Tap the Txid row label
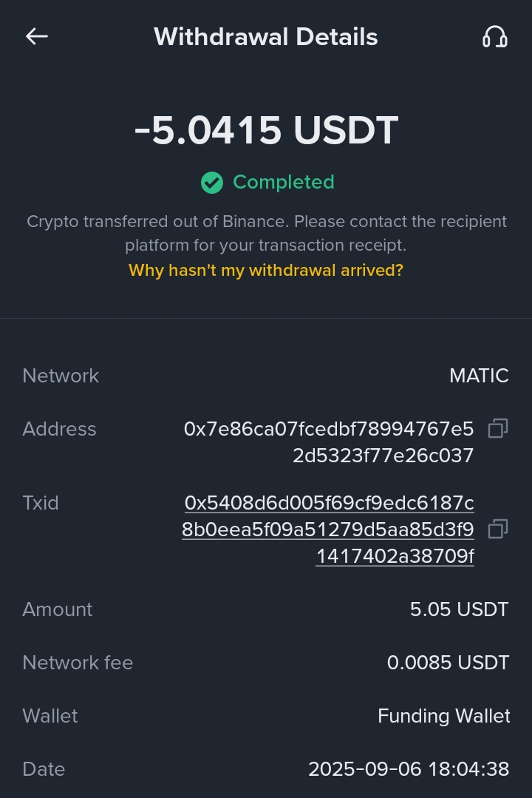 tap(41, 503)
